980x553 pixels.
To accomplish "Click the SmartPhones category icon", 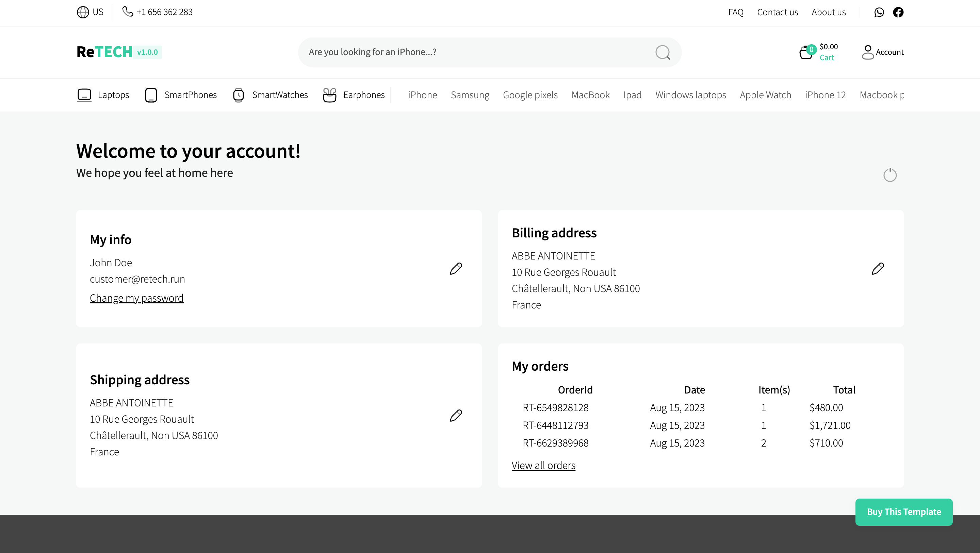I will pyautogui.click(x=151, y=95).
